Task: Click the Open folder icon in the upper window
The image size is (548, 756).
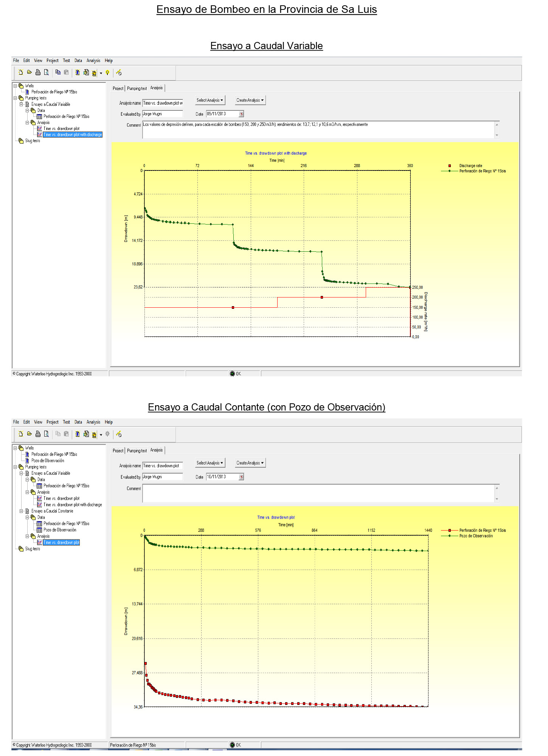Action: pos(29,73)
